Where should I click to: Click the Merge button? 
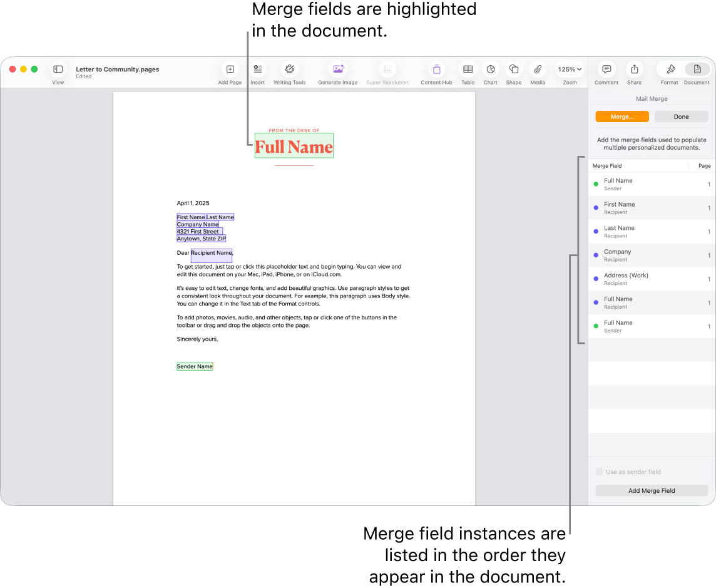point(622,116)
